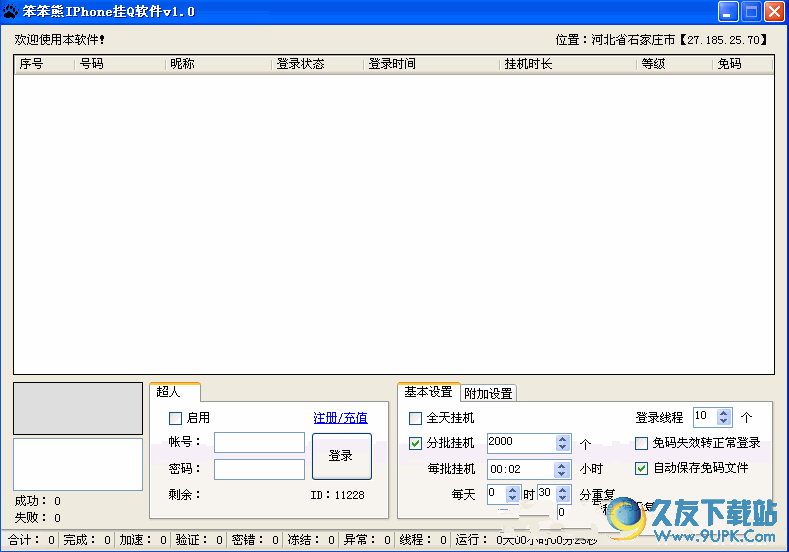Click the 剩余 label

(x=184, y=495)
